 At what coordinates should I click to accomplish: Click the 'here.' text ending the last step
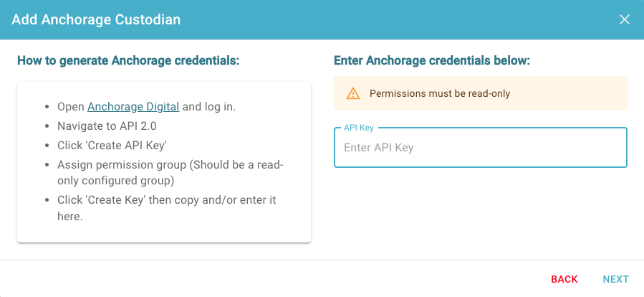(70, 217)
